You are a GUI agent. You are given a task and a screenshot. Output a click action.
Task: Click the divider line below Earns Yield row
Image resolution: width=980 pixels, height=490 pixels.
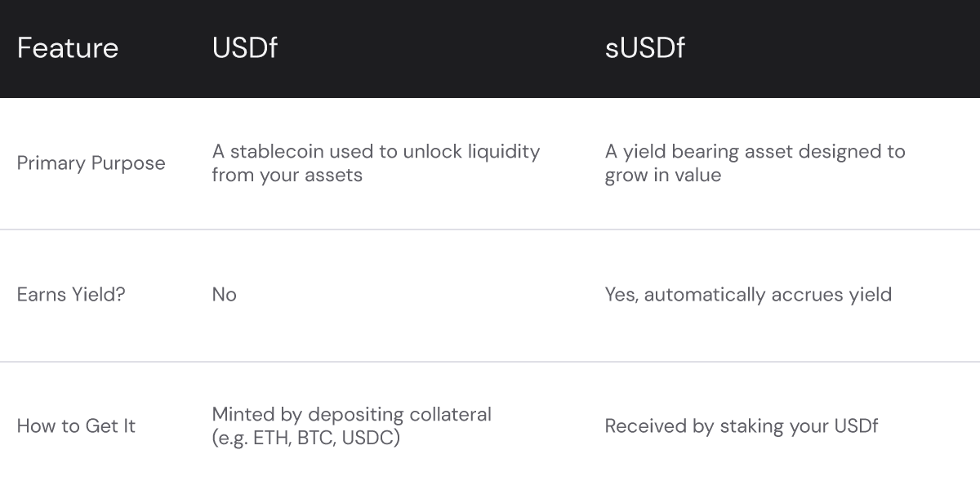pyautogui.click(x=490, y=362)
